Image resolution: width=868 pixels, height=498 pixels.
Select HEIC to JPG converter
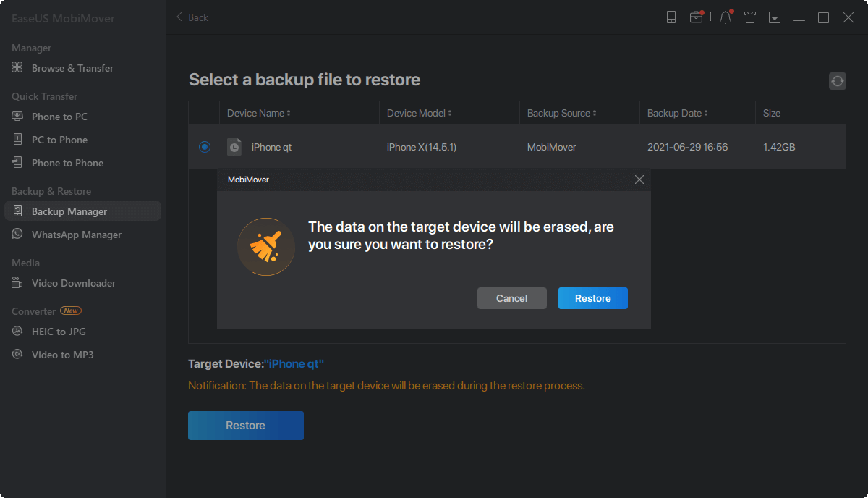coord(59,332)
